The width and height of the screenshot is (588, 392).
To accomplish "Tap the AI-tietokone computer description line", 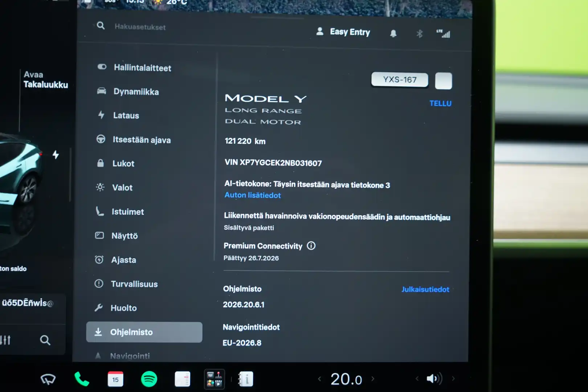I will point(307,184).
